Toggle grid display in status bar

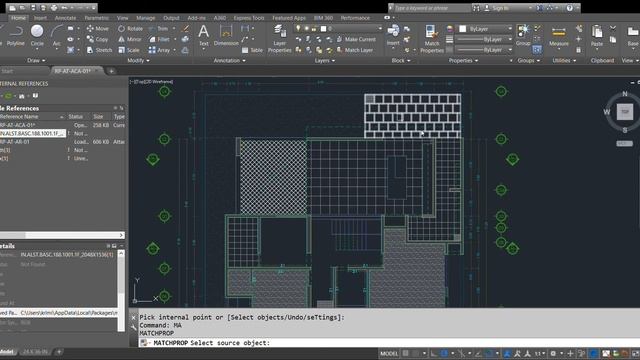click(x=405, y=353)
